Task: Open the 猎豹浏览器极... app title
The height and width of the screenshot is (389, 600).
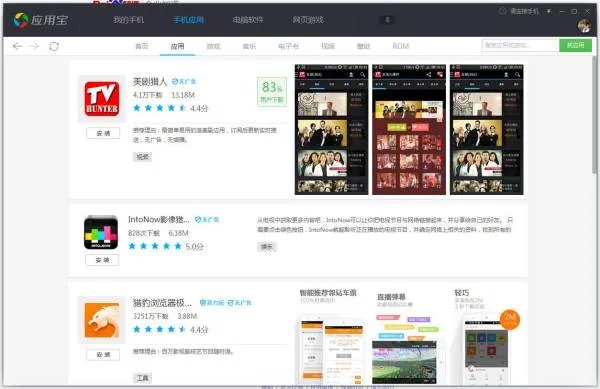Action: click(162, 303)
